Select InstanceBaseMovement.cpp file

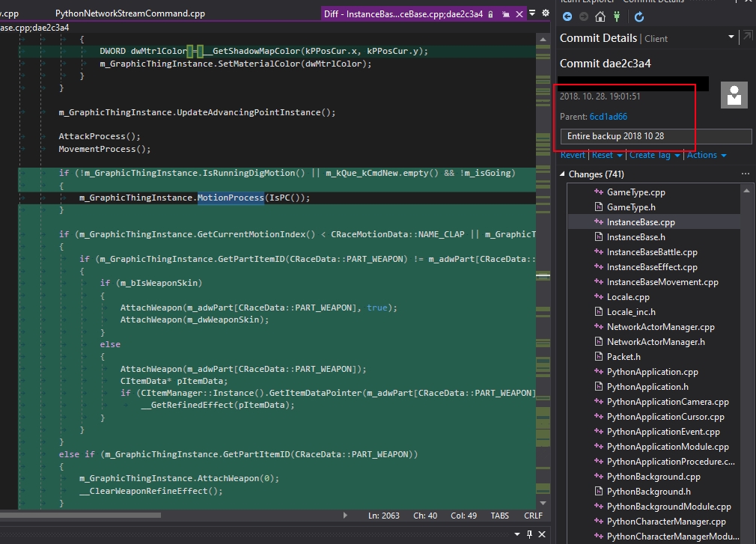click(662, 282)
